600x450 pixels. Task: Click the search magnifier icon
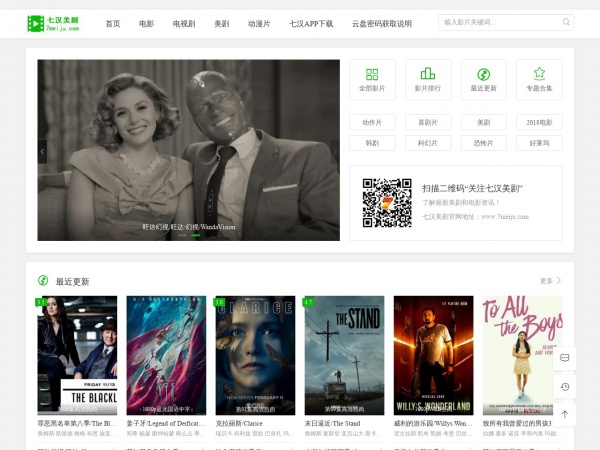(566, 22)
